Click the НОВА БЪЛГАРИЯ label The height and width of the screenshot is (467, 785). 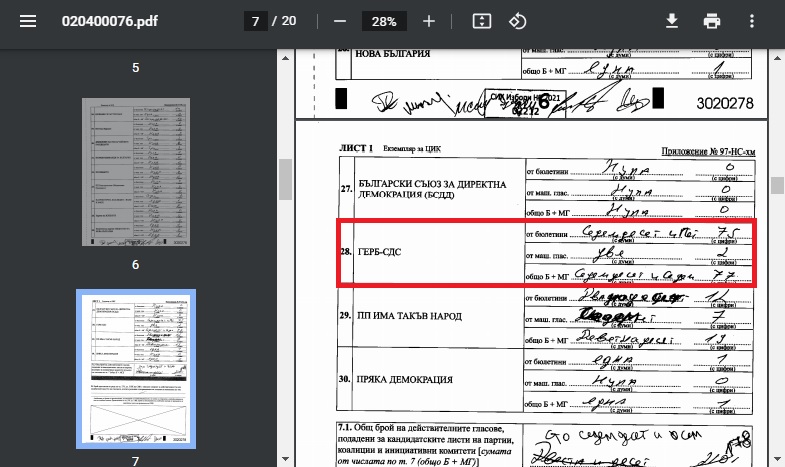(x=392, y=54)
